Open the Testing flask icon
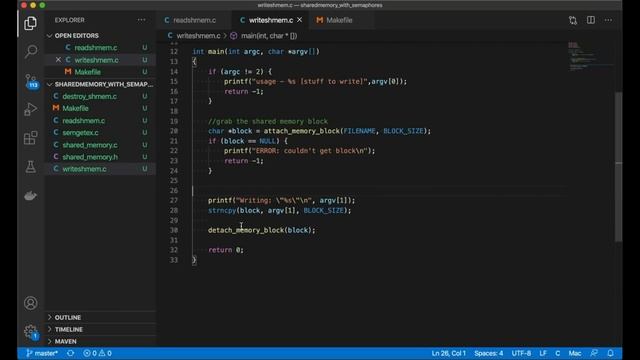Viewport: 640px width, 360px height. coord(31,167)
